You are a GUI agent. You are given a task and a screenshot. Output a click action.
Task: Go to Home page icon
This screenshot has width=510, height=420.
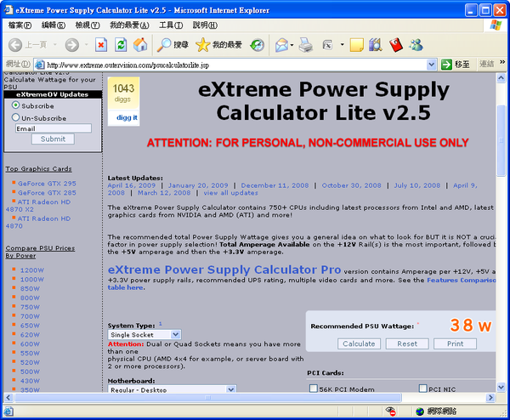coord(140,44)
